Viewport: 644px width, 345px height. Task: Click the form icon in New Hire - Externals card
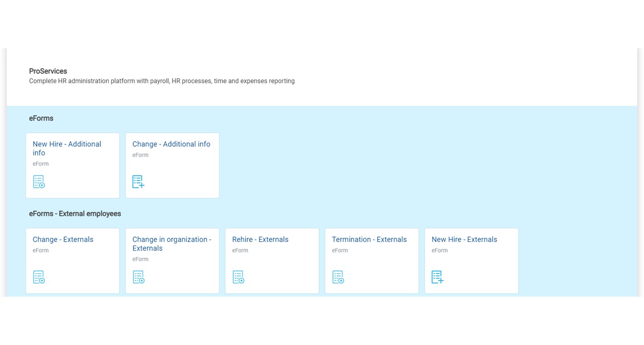pos(437,277)
